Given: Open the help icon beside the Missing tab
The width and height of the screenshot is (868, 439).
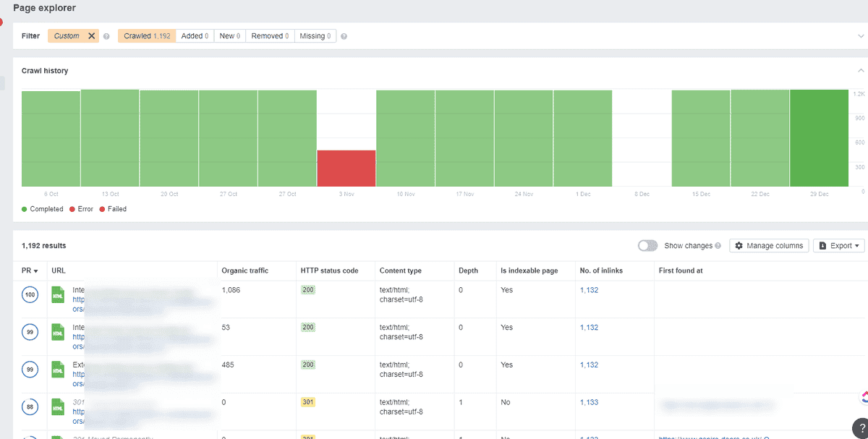Looking at the screenshot, I should pos(344,36).
